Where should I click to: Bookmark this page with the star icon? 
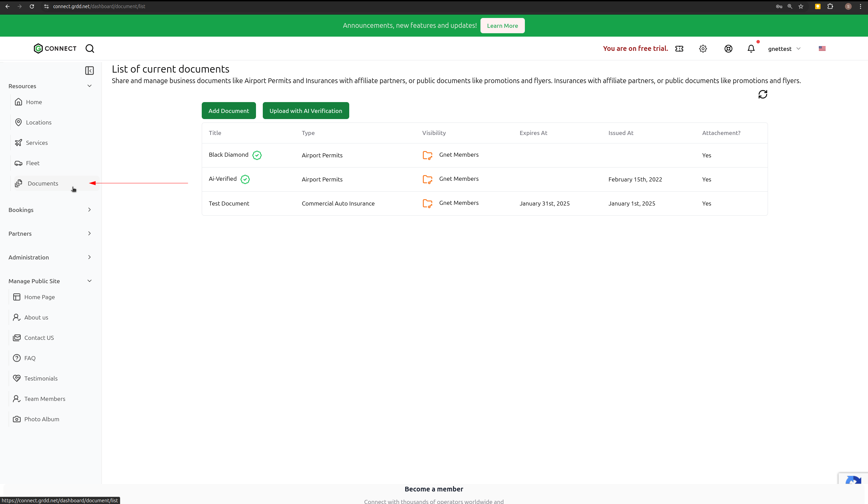pyautogui.click(x=801, y=6)
